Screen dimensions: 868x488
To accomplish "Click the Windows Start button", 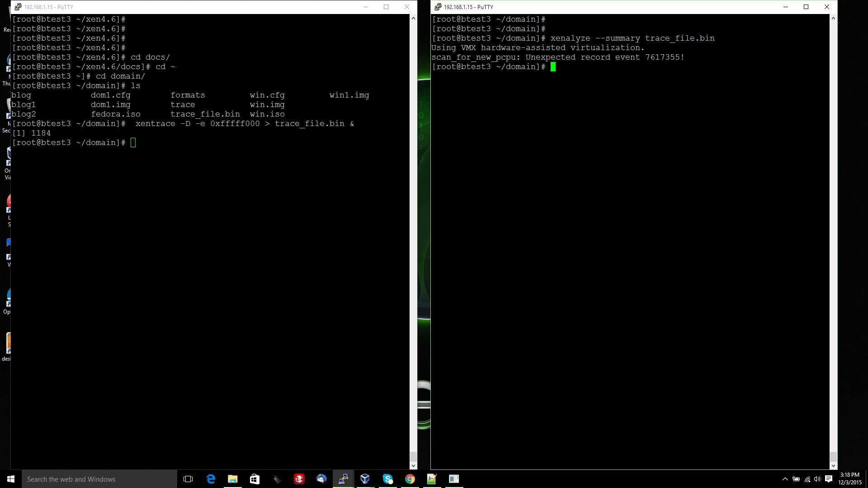I will [11, 479].
